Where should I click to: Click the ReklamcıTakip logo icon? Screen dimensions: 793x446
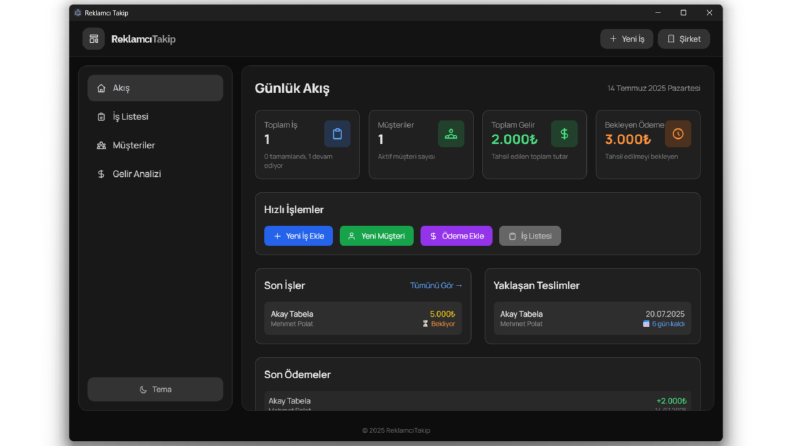(94, 39)
